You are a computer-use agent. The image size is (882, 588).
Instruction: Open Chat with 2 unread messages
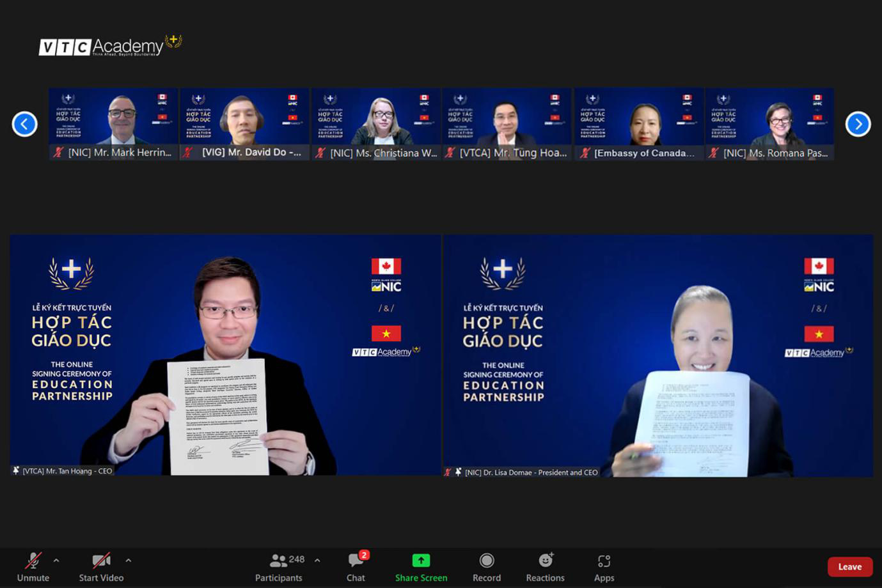tap(356, 566)
